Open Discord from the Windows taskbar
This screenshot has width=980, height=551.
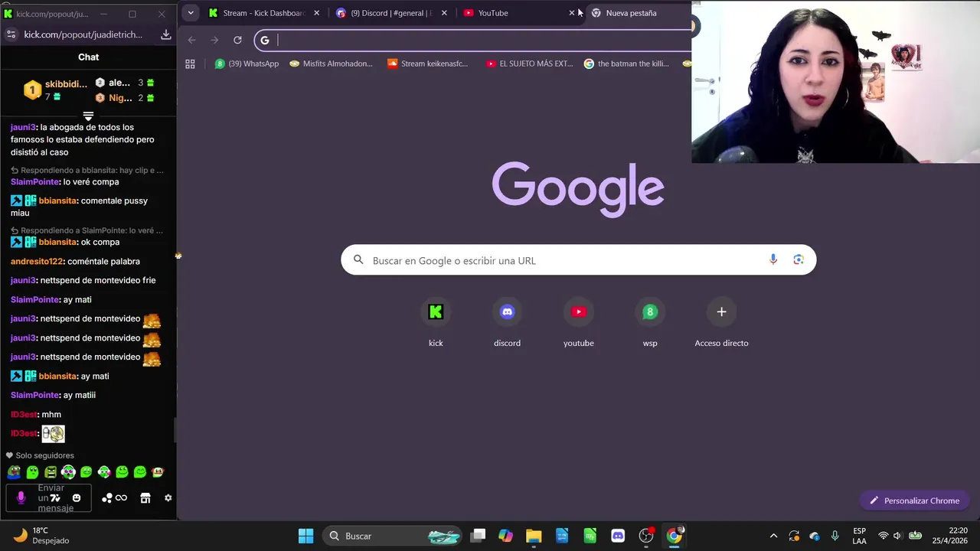(x=618, y=536)
